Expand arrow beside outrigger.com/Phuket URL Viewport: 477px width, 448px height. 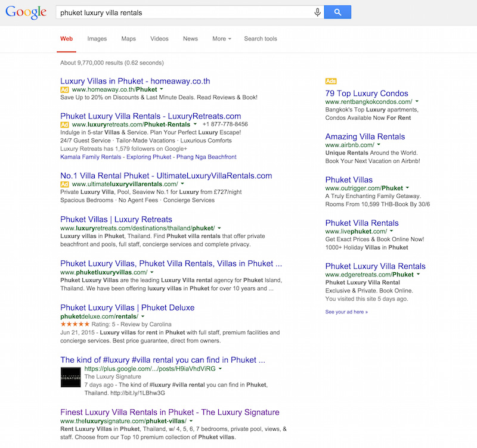tap(407, 188)
